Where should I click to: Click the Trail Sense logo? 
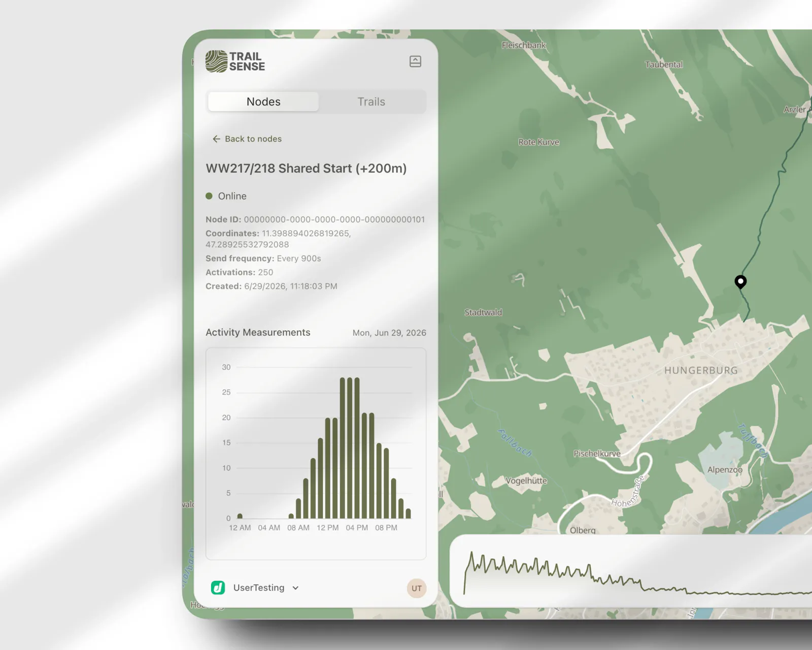click(235, 61)
